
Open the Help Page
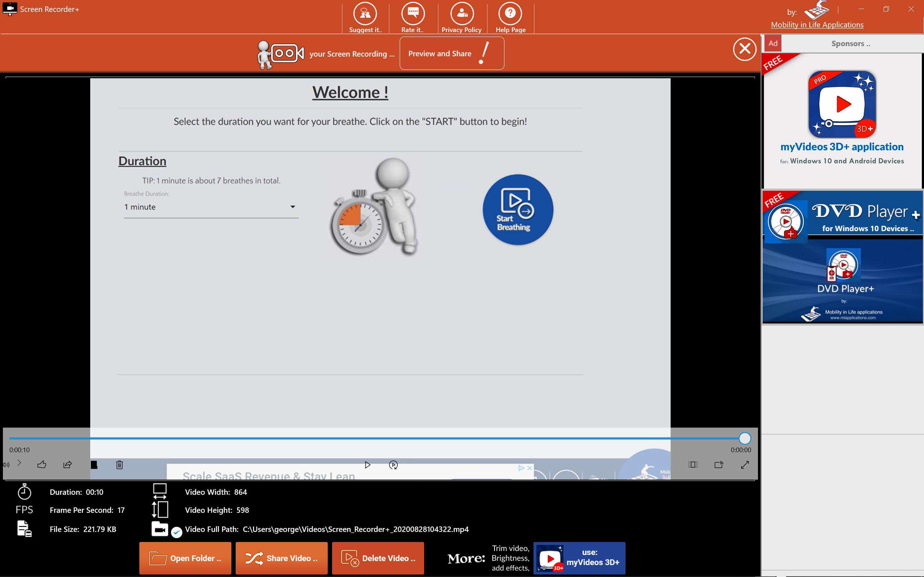(510, 14)
